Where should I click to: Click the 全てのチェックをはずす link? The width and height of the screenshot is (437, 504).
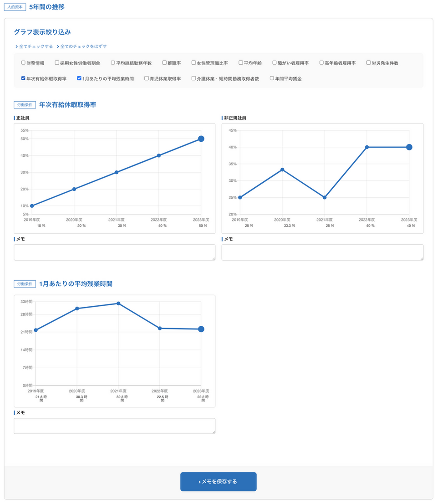coord(83,46)
